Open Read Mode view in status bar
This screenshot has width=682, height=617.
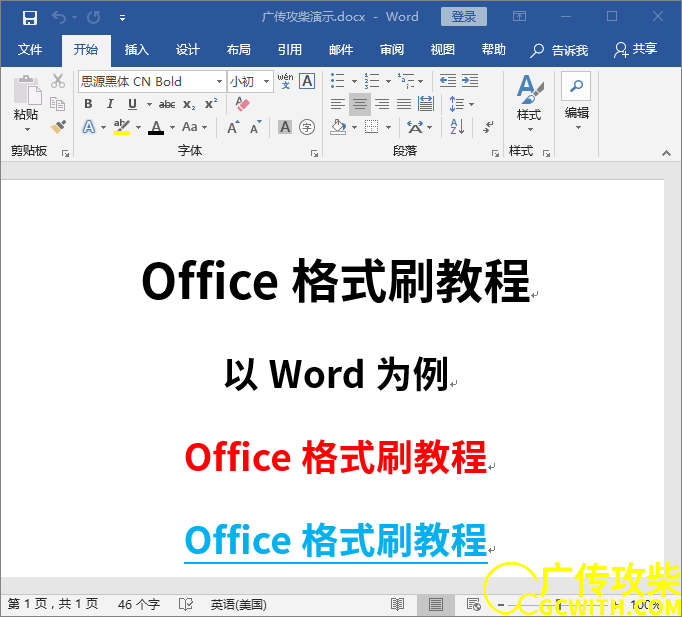click(x=397, y=604)
